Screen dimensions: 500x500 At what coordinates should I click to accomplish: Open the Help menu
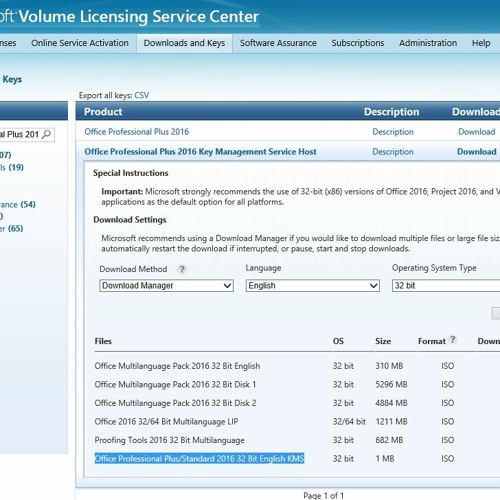coord(481,43)
